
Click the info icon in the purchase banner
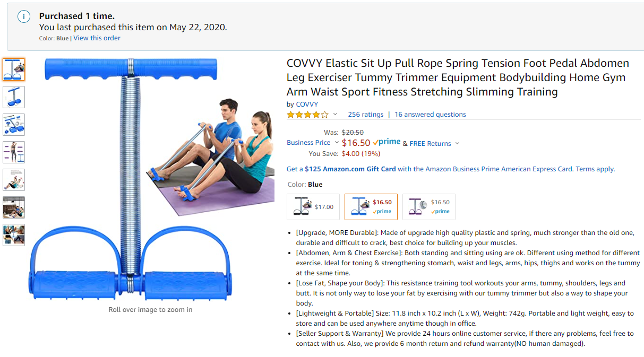pos(24,16)
